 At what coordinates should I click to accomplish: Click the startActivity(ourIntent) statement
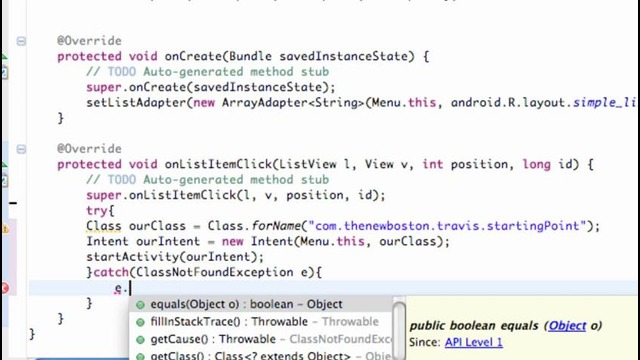click(175, 257)
